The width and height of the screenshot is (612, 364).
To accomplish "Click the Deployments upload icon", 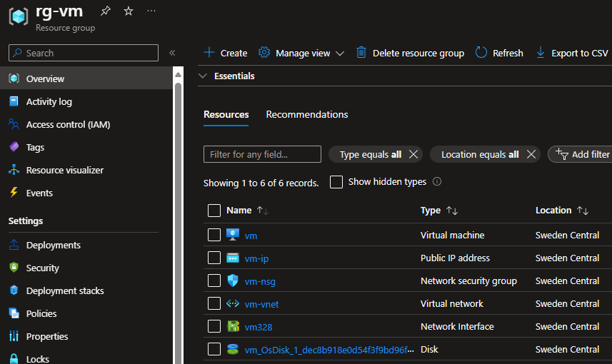I will [x=14, y=245].
